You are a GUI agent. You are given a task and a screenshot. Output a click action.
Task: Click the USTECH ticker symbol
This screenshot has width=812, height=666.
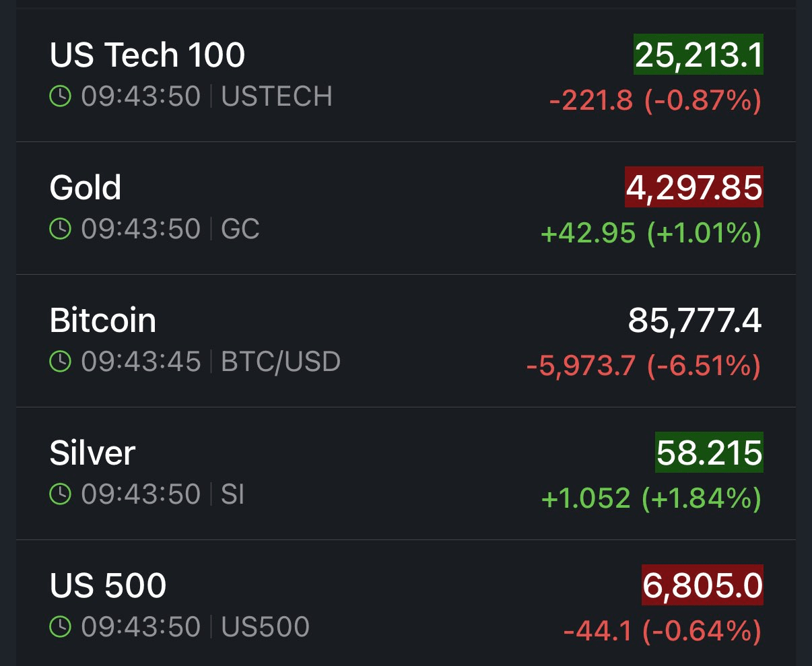tap(277, 97)
